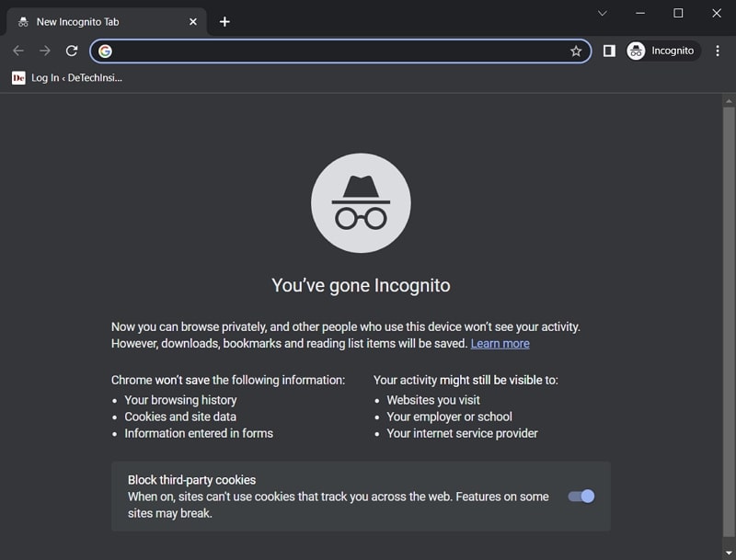Image resolution: width=736 pixels, height=560 pixels.
Task: Click "Websites you visit" list item
Action: [432, 400]
